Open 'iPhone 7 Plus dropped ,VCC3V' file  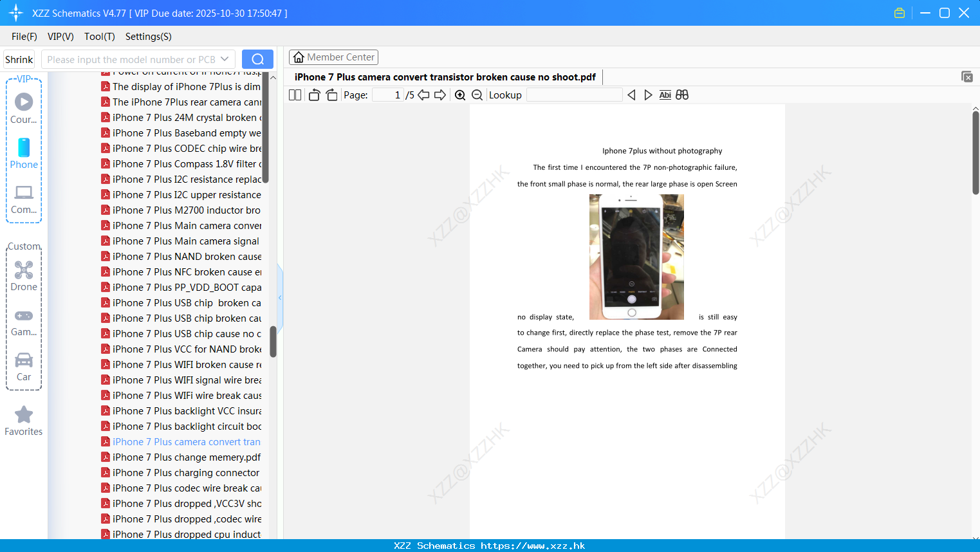pos(181,504)
